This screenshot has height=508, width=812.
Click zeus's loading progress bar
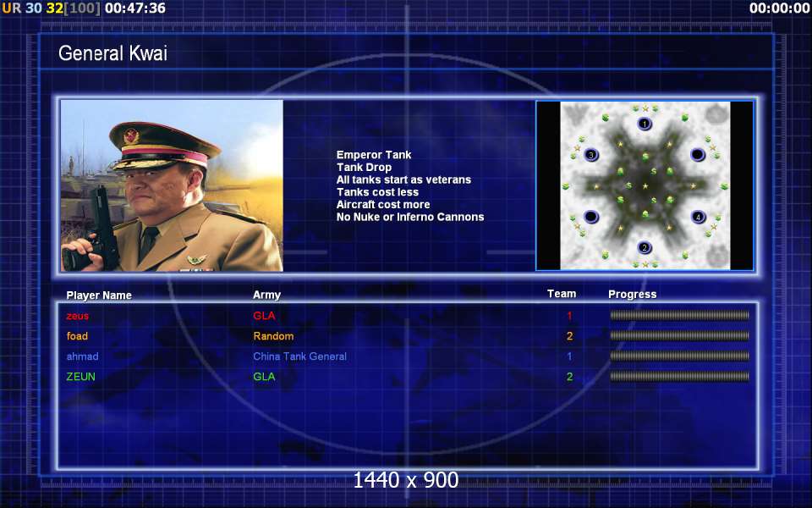(679, 315)
